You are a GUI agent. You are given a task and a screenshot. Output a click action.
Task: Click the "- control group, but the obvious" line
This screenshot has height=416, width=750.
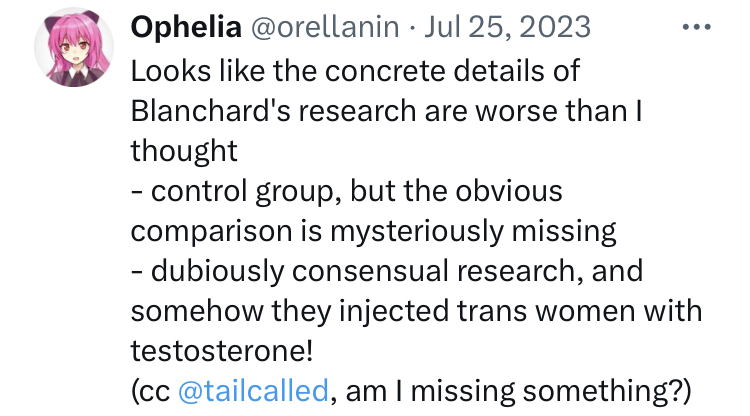346,189
